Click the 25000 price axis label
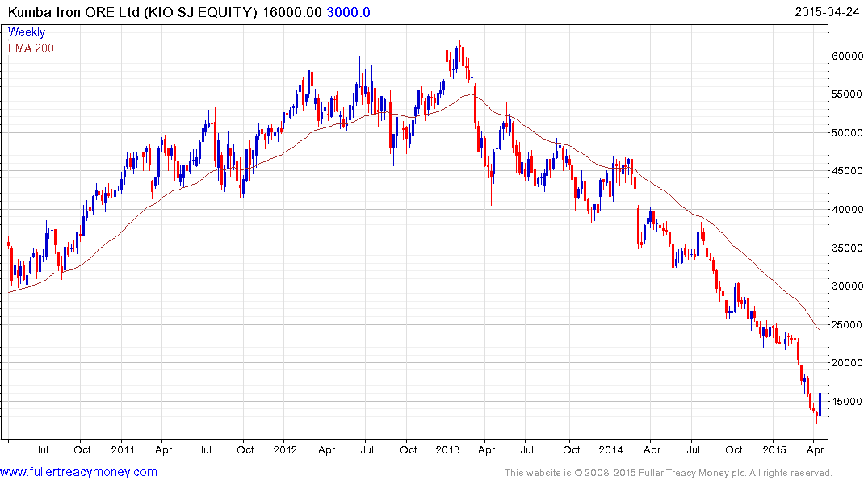868x484 pixels. (x=847, y=325)
